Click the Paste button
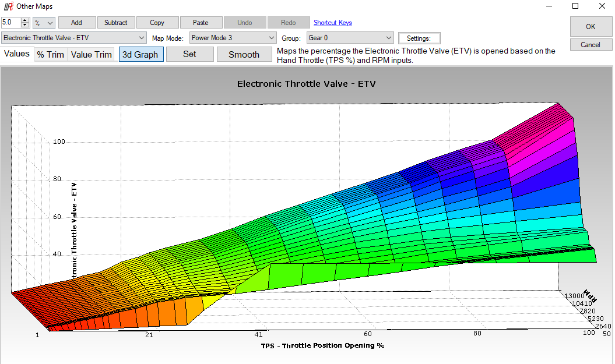This screenshot has width=615, height=364. point(201,23)
